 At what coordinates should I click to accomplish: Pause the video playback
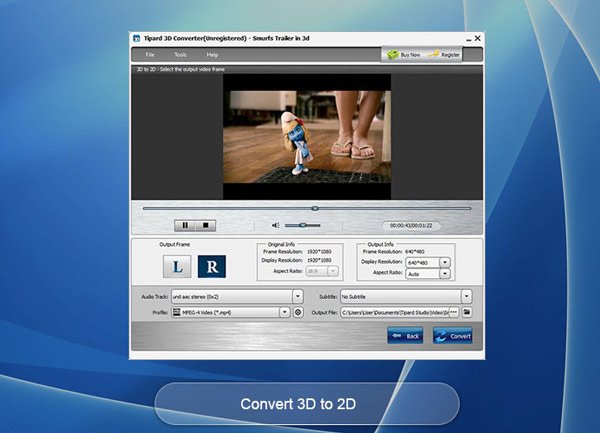[185, 225]
